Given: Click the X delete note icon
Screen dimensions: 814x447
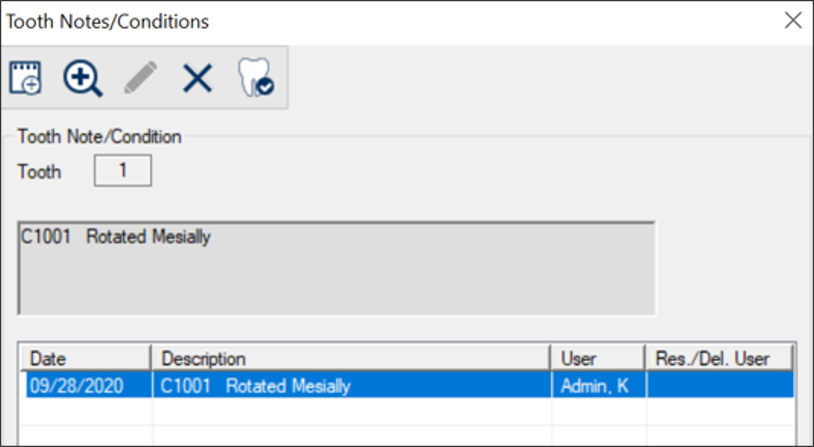Looking at the screenshot, I should click(197, 78).
